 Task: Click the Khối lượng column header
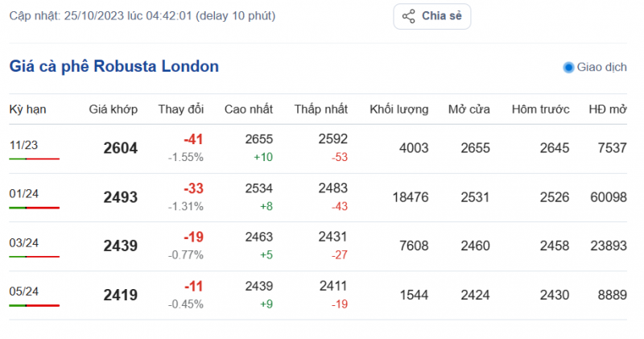(398, 109)
